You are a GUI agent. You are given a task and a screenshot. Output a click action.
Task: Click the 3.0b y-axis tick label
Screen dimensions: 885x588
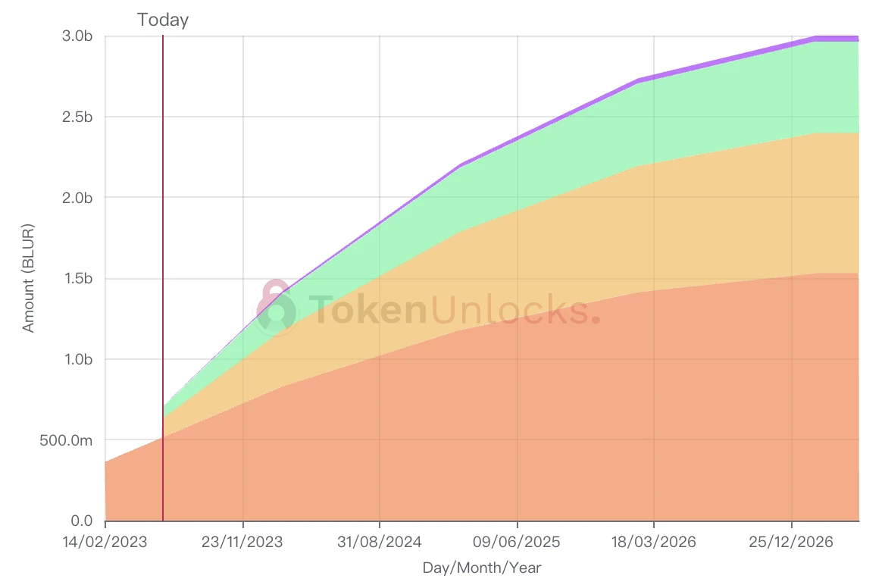(x=78, y=36)
